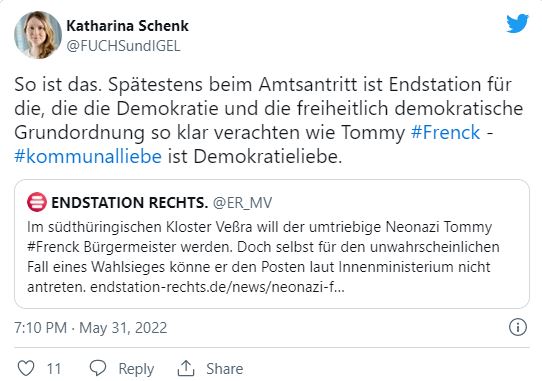Viewport: 542px width, 381px height.
Task: Open the endstation-rechts.de news link
Action: (217, 287)
